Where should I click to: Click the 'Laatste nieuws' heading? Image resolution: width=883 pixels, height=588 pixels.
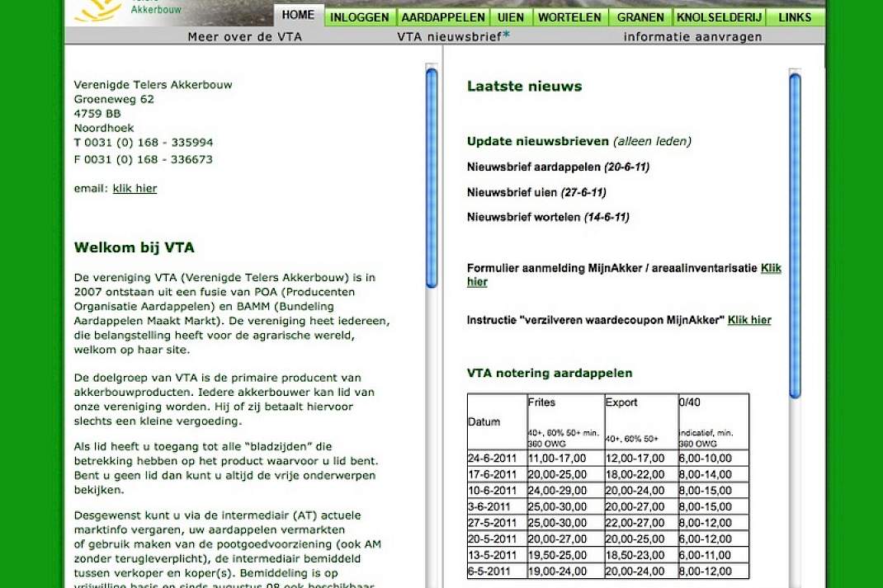524,86
